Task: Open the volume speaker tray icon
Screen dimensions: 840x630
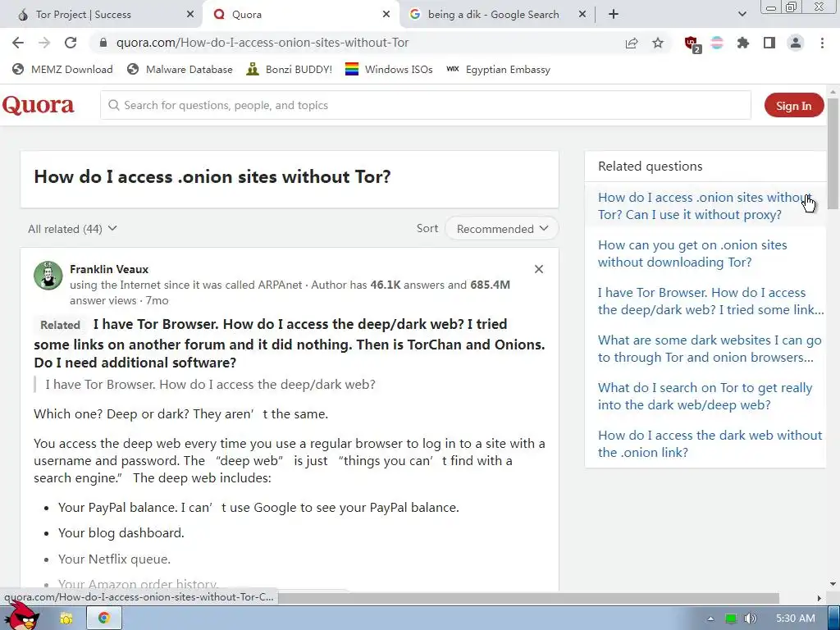Action: (750, 619)
